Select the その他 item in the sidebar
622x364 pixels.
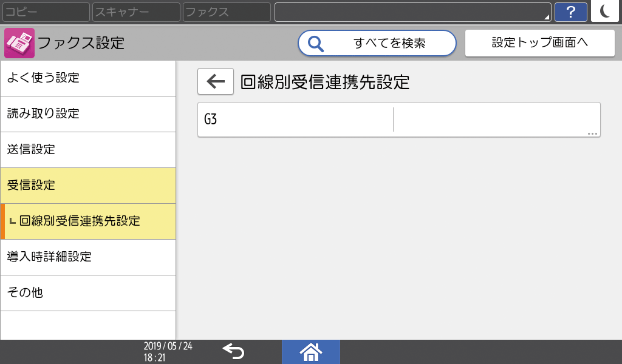click(88, 293)
